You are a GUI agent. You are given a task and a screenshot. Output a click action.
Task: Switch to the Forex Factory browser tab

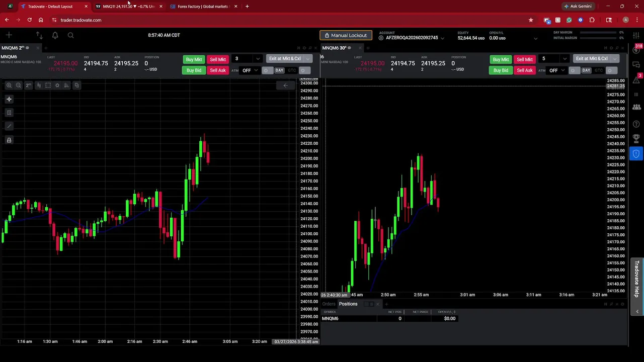pyautogui.click(x=203, y=7)
